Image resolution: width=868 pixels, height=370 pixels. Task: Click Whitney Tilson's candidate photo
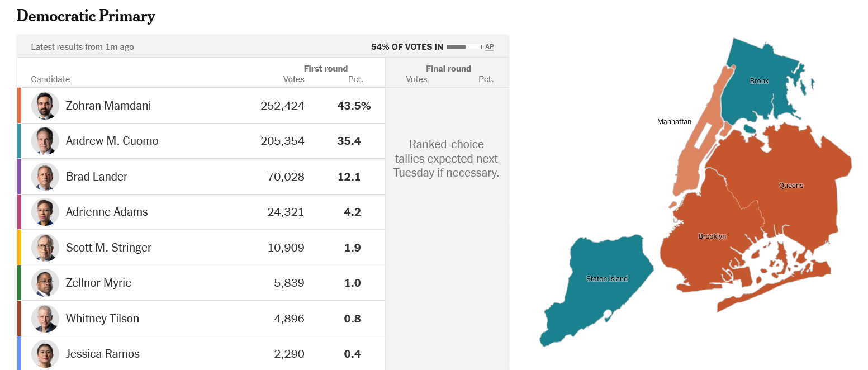click(x=45, y=319)
